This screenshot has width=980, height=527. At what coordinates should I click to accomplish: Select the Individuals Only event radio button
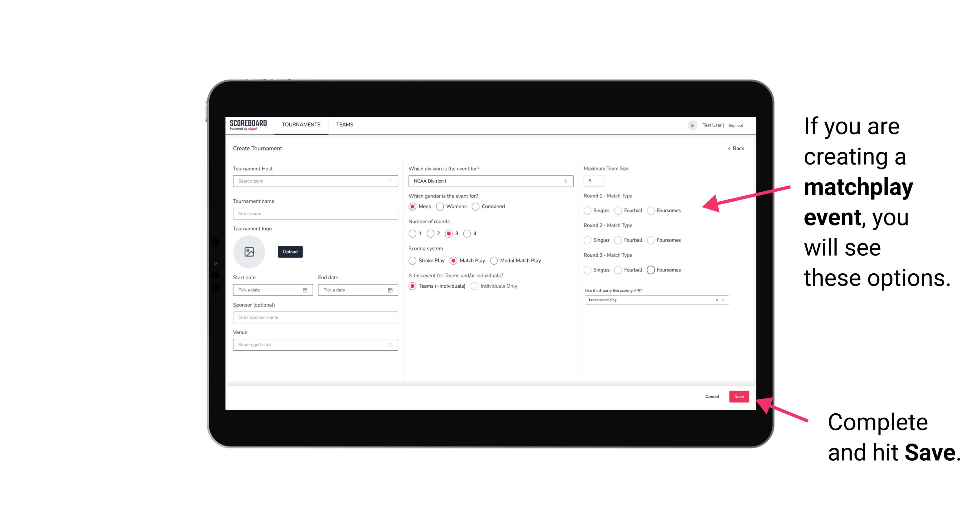475,286
